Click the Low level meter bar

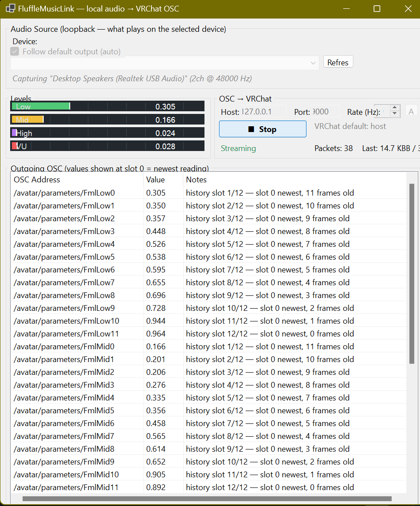click(107, 106)
